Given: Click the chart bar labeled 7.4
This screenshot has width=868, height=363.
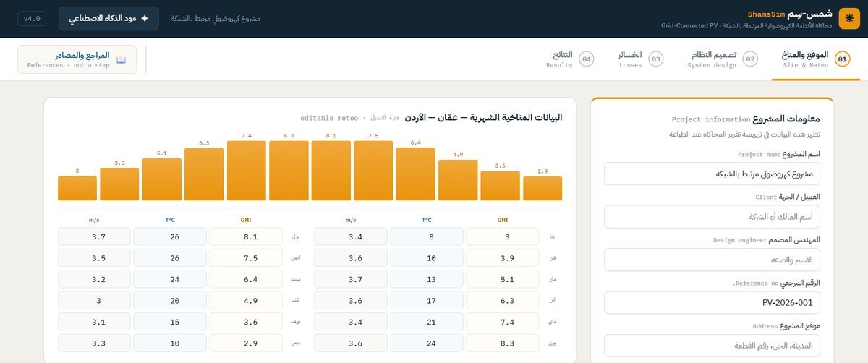Looking at the screenshot, I should [x=247, y=171].
